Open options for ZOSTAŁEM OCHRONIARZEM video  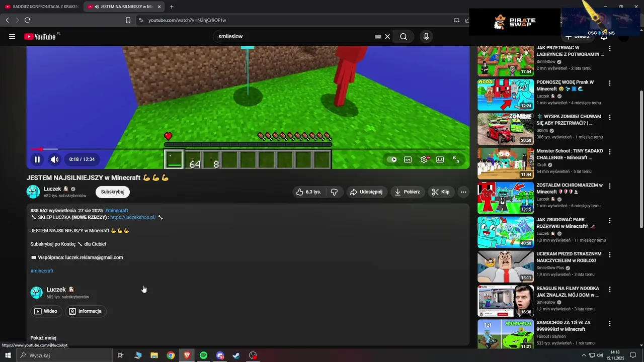tap(610, 186)
